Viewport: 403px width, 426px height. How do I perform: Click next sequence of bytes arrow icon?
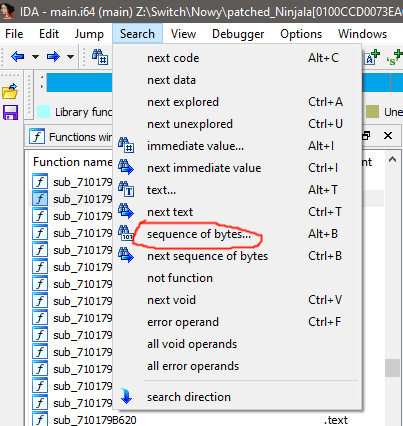pyautogui.click(x=126, y=256)
